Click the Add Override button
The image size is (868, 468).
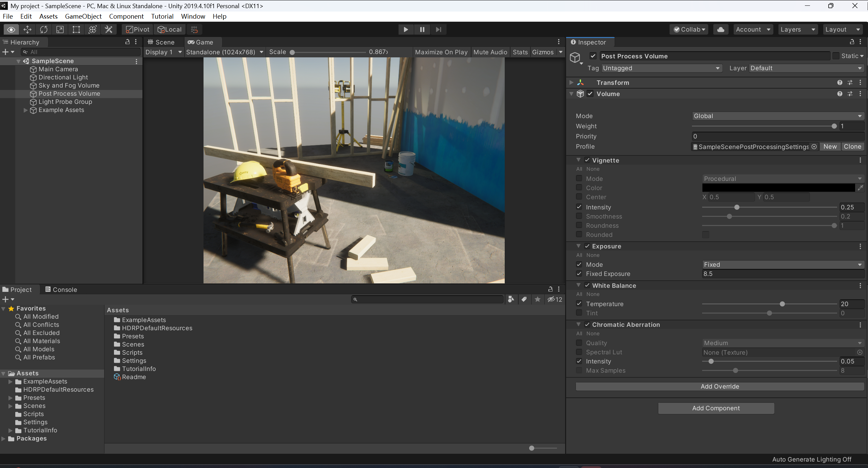click(x=719, y=386)
